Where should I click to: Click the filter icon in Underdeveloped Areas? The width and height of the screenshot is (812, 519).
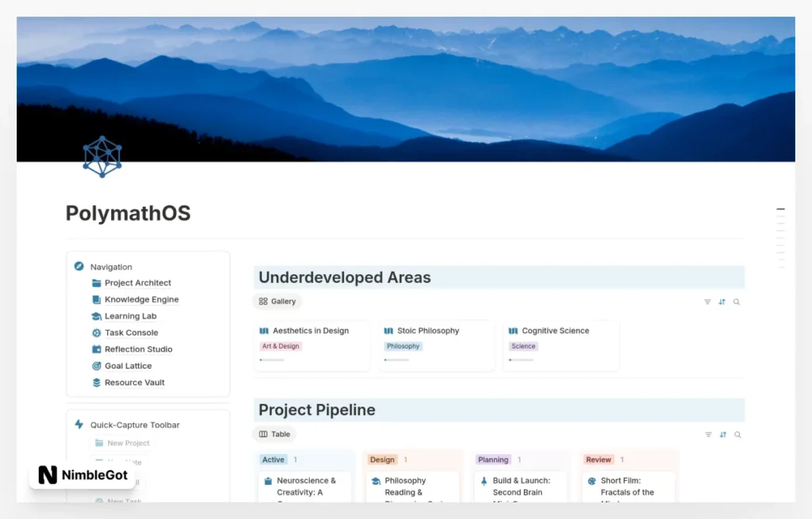pyautogui.click(x=707, y=302)
